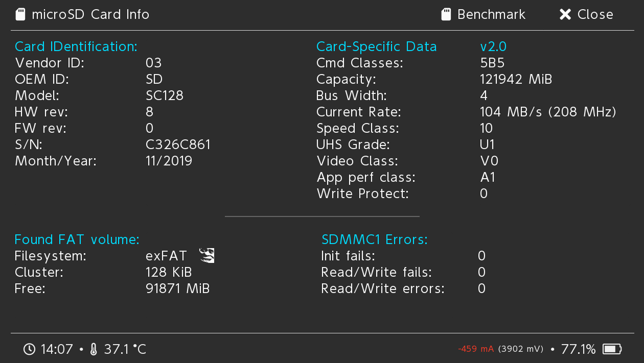The width and height of the screenshot is (644, 363).
Task: Select the thermometer icon near the temperature
Action: 94,349
